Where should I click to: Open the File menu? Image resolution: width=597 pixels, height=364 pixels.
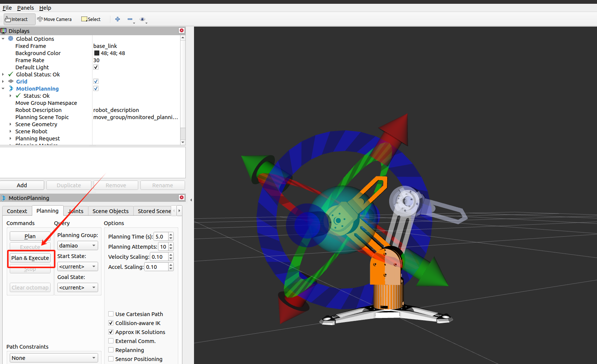(7, 7)
